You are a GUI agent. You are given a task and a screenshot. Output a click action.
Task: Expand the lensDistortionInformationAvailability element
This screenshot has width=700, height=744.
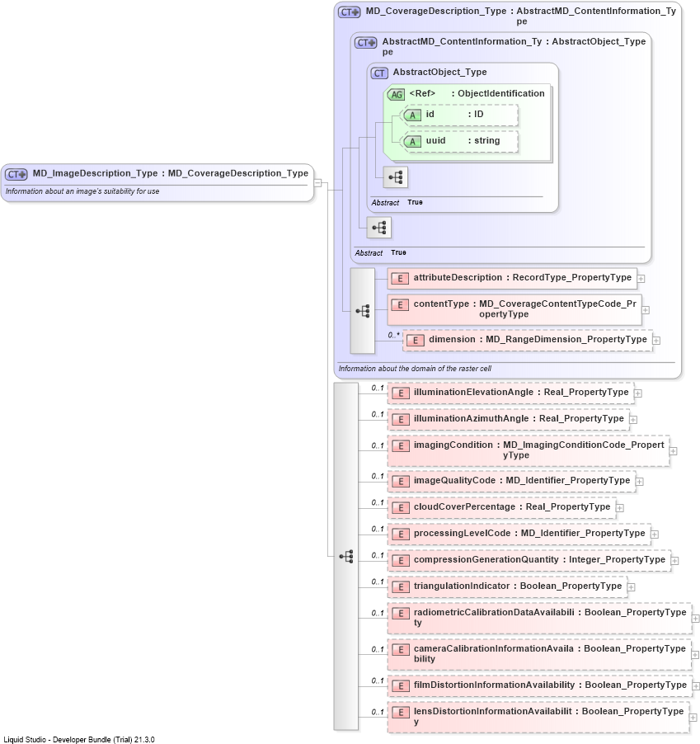click(x=693, y=718)
